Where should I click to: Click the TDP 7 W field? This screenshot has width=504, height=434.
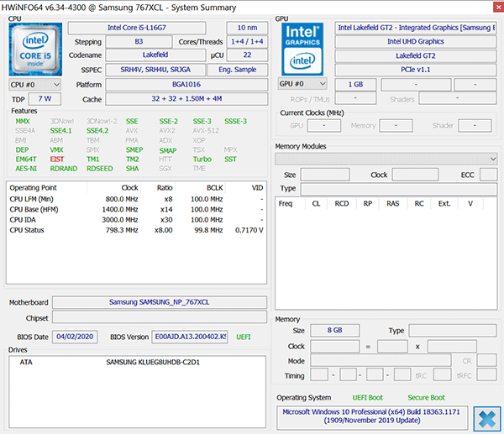click(x=45, y=99)
